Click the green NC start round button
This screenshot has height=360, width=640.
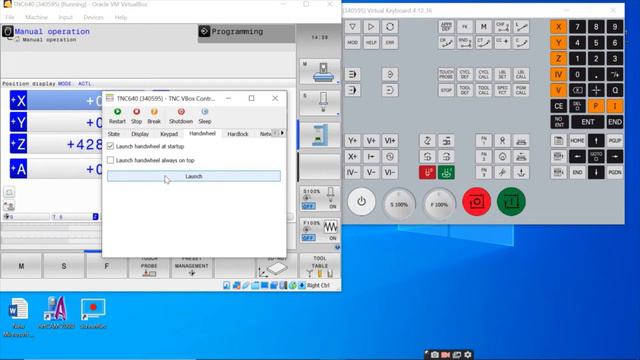tap(511, 202)
